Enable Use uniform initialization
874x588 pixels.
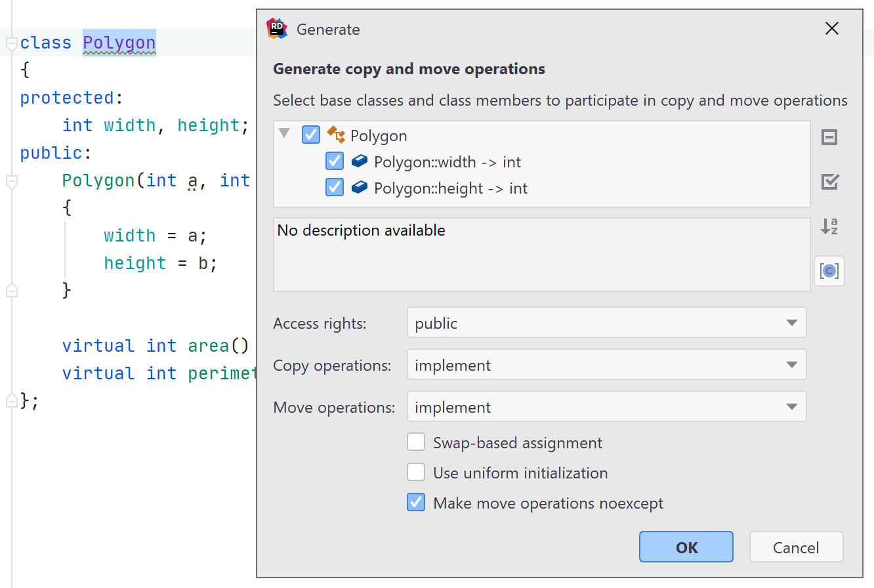[x=416, y=472]
